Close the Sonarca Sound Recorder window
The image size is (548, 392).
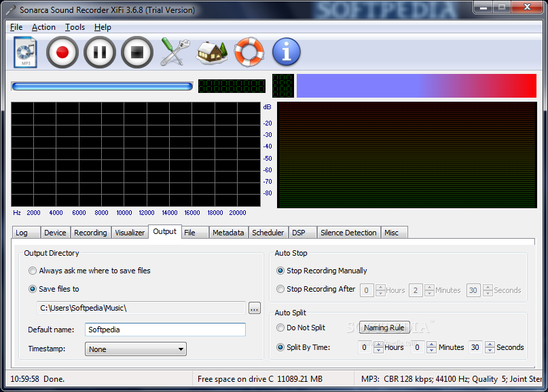coord(527,7)
